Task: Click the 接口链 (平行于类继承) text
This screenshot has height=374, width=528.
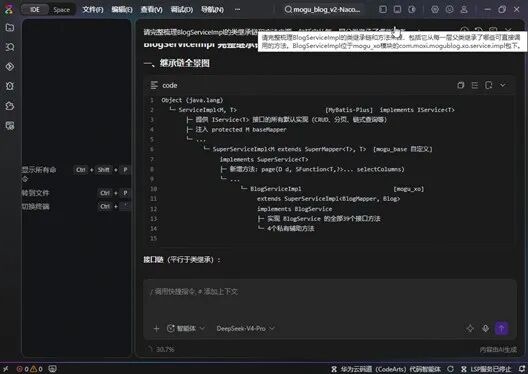Action: 182,260
